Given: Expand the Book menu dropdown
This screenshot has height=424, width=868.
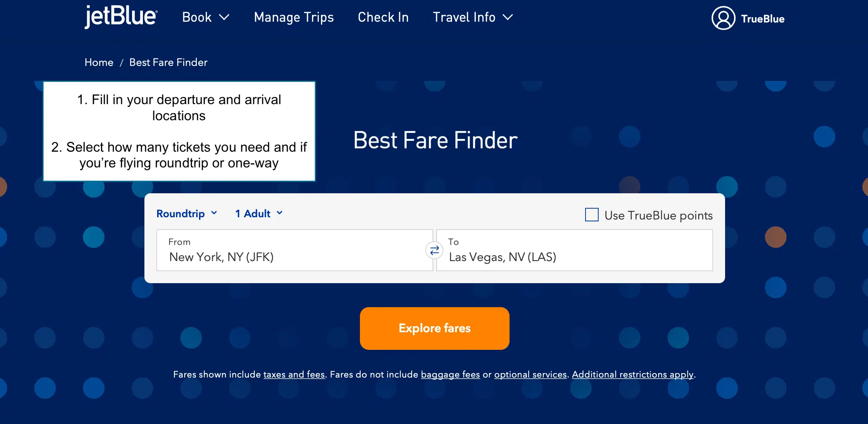Looking at the screenshot, I should (206, 17).
